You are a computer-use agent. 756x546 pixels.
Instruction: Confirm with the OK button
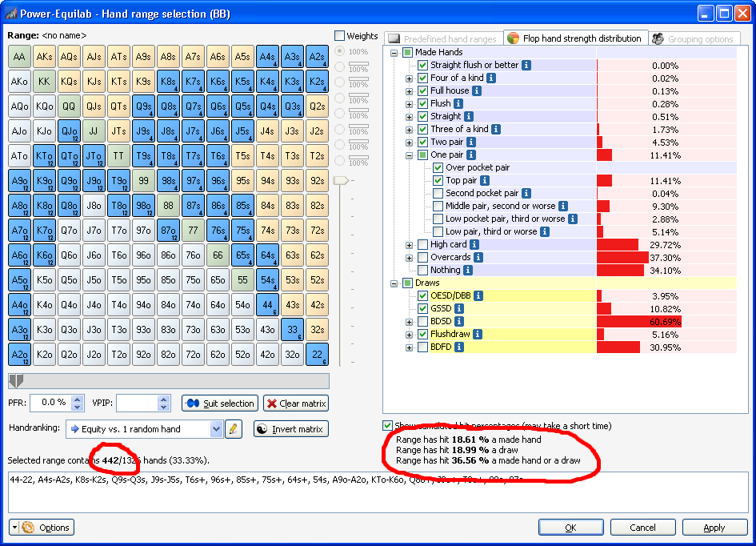[571, 528]
